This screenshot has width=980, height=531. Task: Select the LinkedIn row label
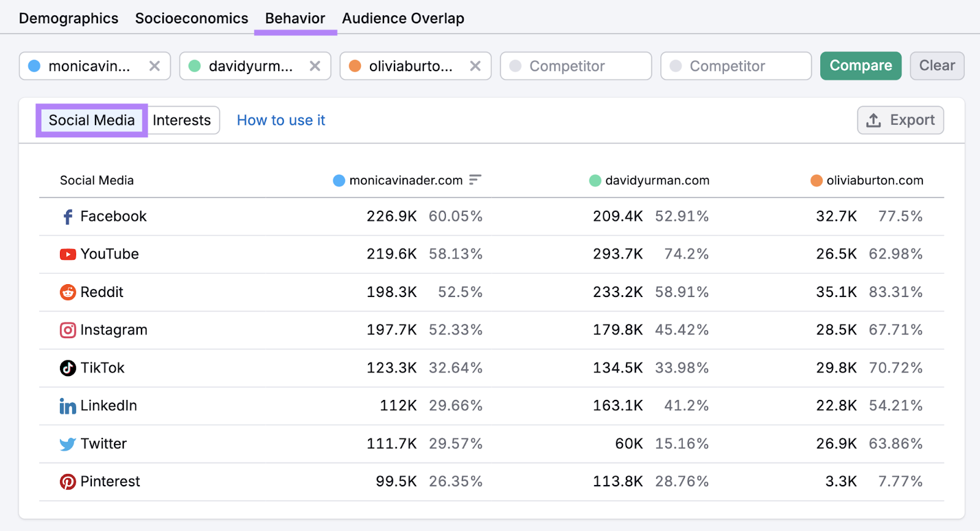(108, 405)
